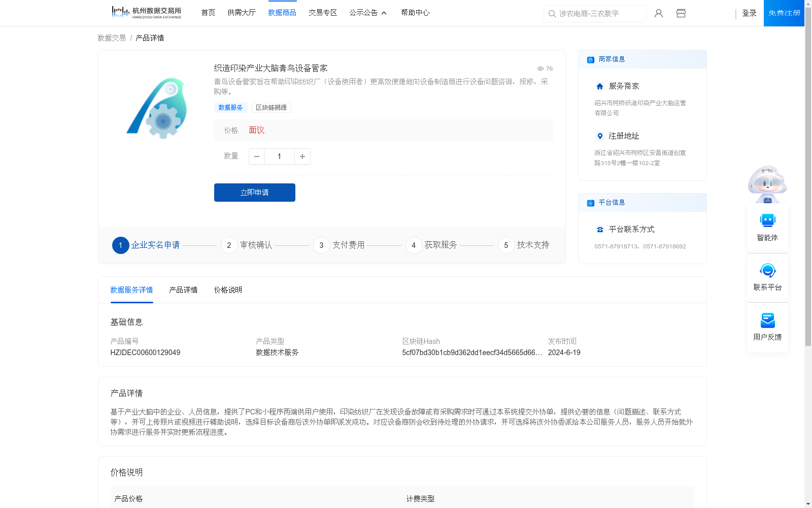The width and height of the screenshot is (812, 508).
Task: Select the 数据服务详情 tab
Action: 131,290
